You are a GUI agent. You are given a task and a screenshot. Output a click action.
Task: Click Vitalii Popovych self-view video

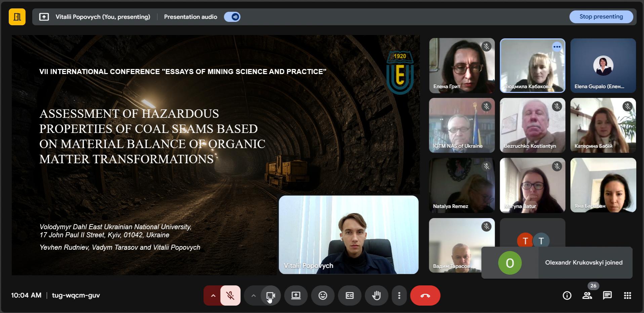tap(349, 235)
